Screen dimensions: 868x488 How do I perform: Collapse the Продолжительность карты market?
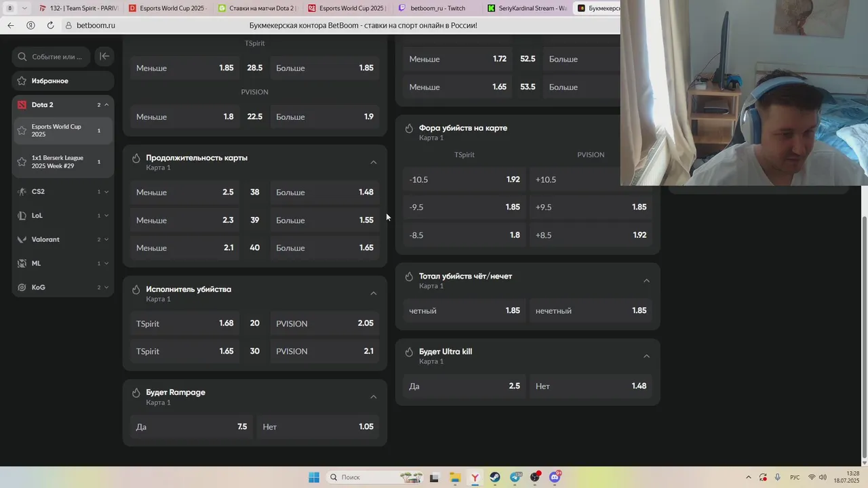tap(374, 162)
